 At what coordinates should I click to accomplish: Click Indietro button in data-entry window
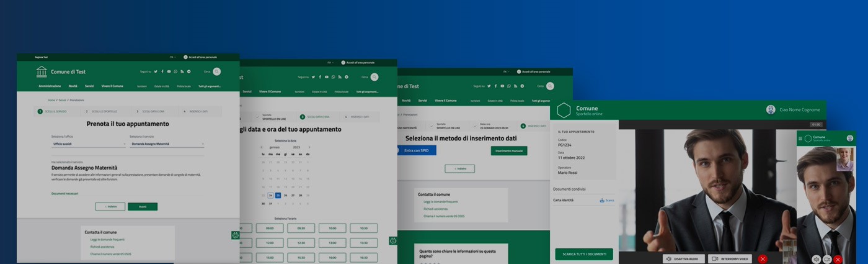pyautogui.click(x=460, y=168)
